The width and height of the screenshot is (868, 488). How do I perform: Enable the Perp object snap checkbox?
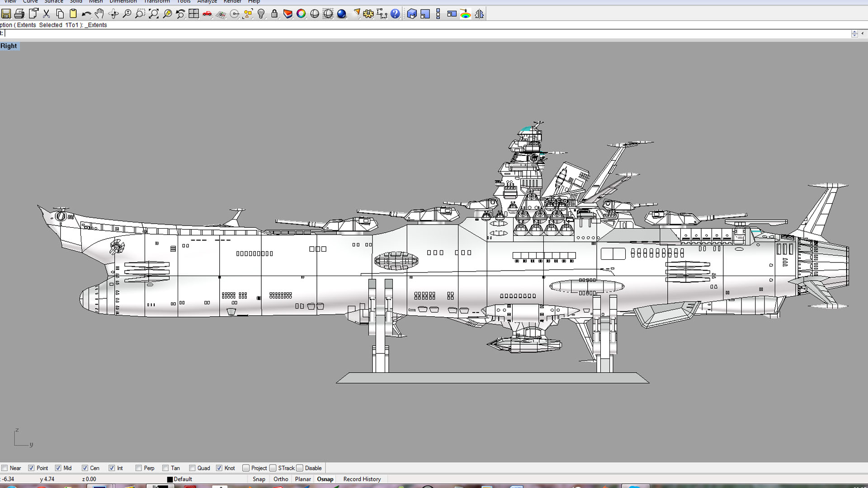tap(138, 468)
